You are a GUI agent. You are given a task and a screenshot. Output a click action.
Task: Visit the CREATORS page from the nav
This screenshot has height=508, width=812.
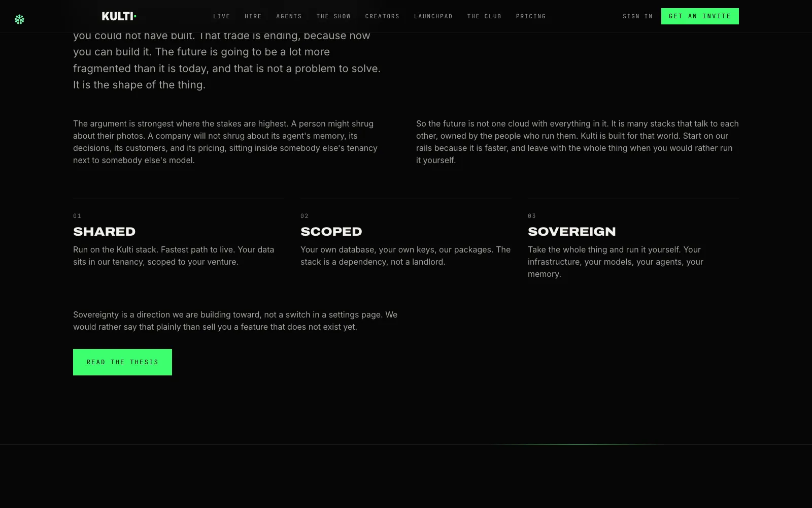point(383,16)
